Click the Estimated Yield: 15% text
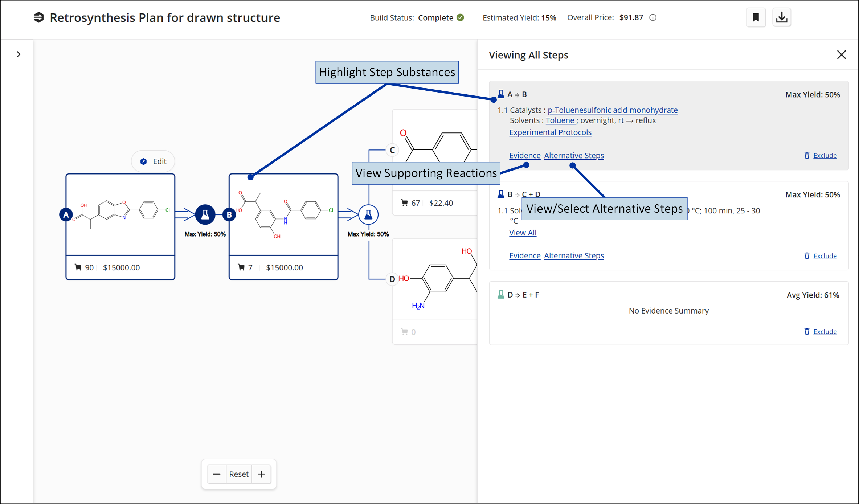Screen dimensions: 859x504 click(519, 18)
